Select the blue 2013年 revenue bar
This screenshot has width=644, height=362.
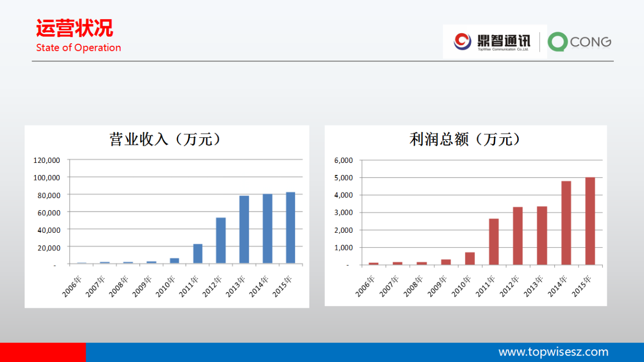[x=244, y=229]
